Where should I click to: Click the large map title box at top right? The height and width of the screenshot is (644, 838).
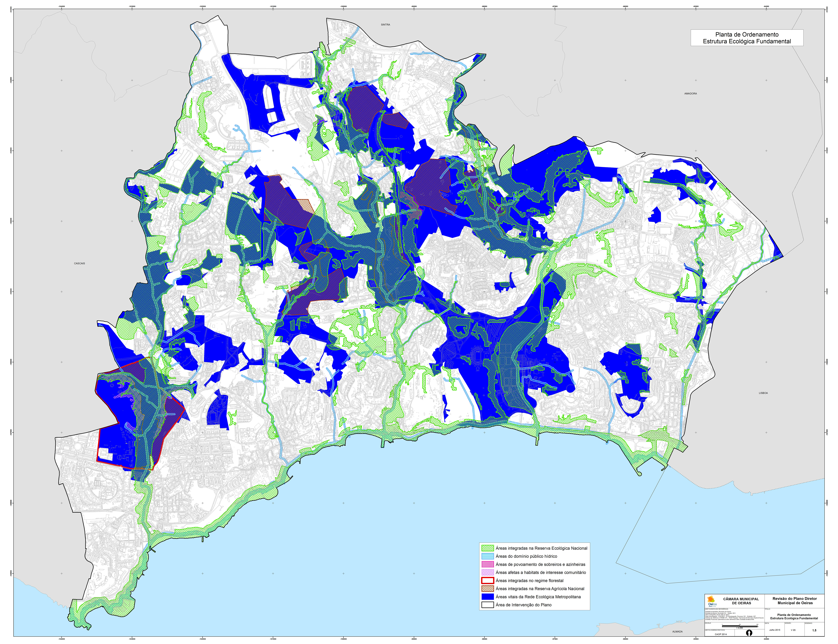coord(747,38)
